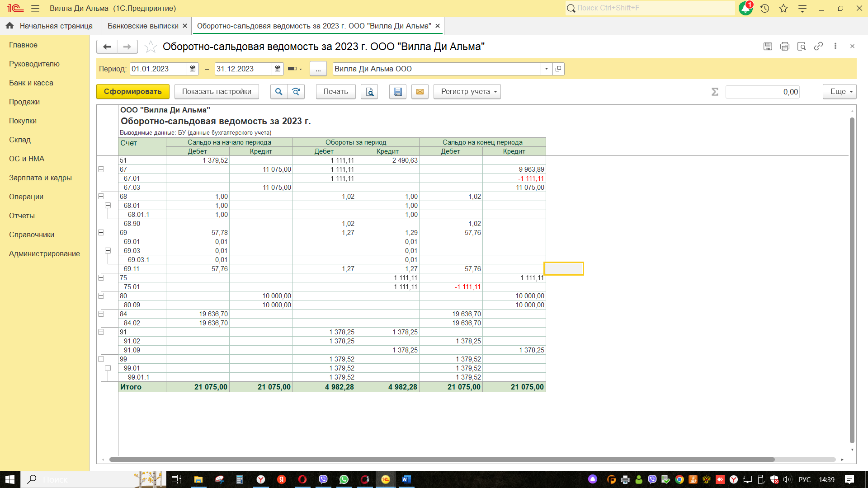Screen dimensions: 868x488
Task: Click the save icon at top right
Action: point(768,46)
